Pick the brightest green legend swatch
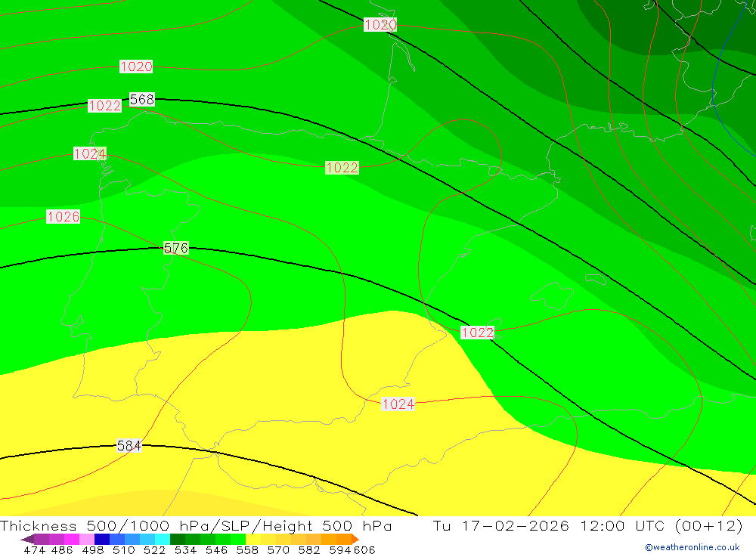 tap(238, 539)
